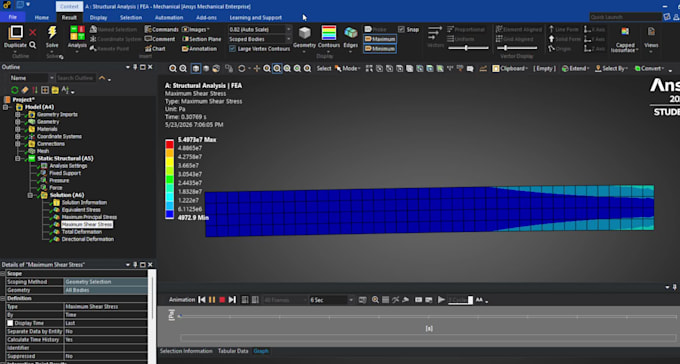
Task: Open the Views icon in ribbon
Action: click(651, 32)
